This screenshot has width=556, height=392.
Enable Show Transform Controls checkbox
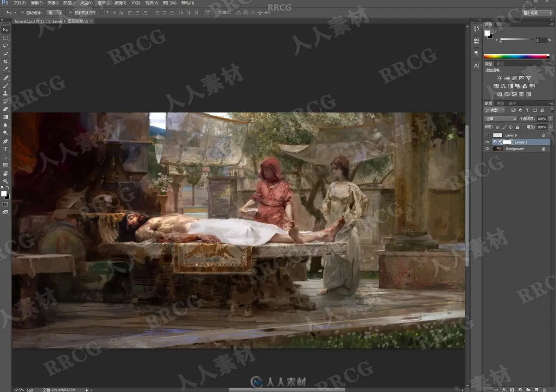point(70,13)
